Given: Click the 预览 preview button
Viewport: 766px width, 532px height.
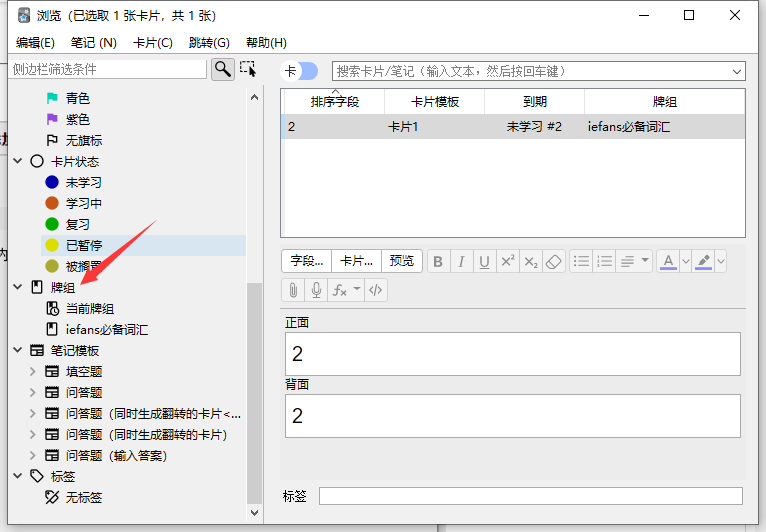Looking at the screenshot, I should (401, 261).
